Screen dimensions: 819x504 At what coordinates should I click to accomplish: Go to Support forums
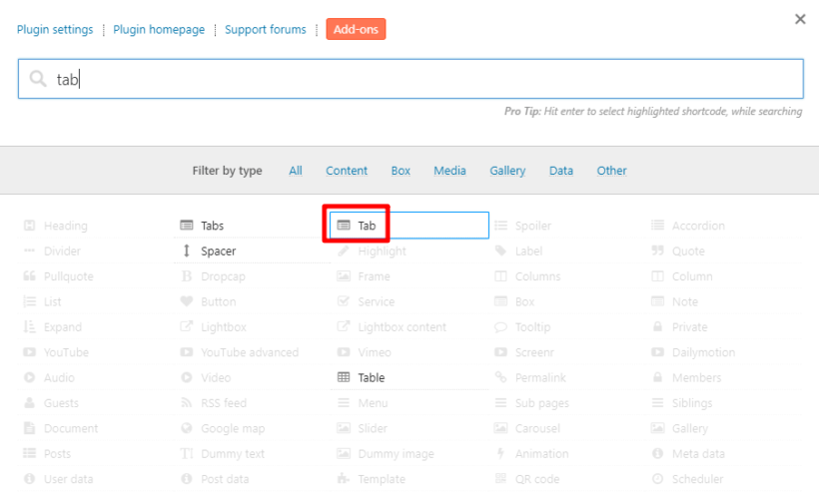(x=266, y=30)
